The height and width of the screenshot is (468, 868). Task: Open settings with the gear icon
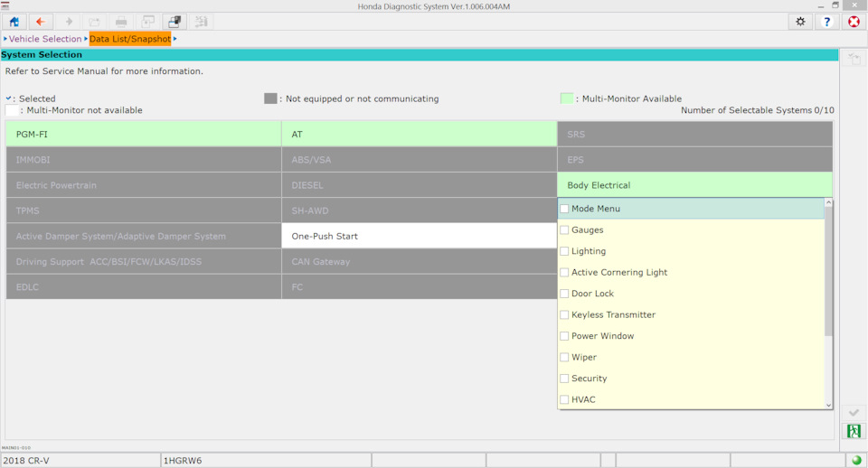pos(800,22)
